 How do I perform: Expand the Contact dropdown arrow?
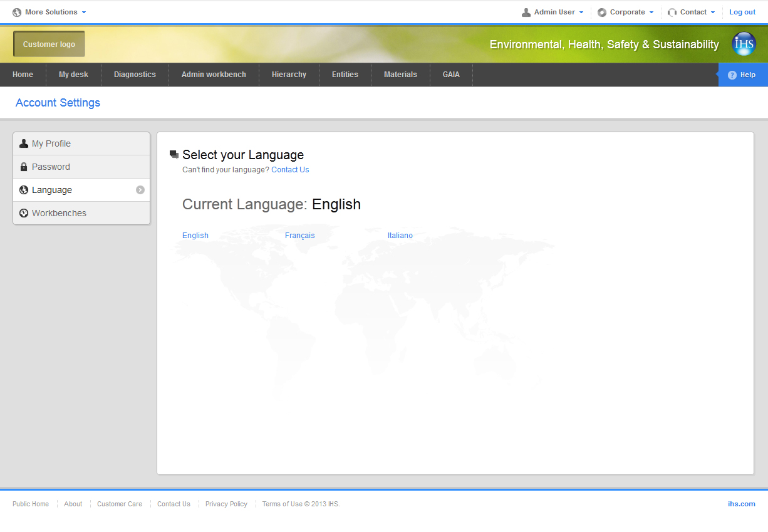pyautogui.click(x=713, y=13)
